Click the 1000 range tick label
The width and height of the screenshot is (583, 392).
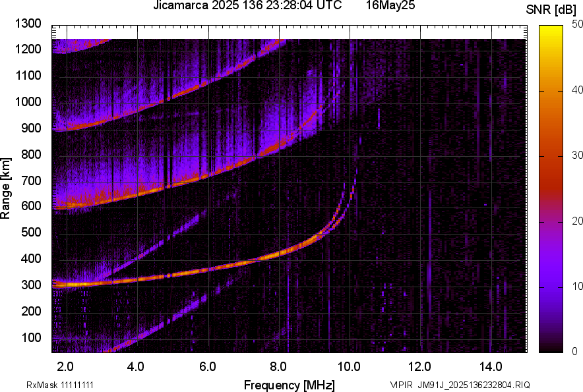[x=28, y=101]
